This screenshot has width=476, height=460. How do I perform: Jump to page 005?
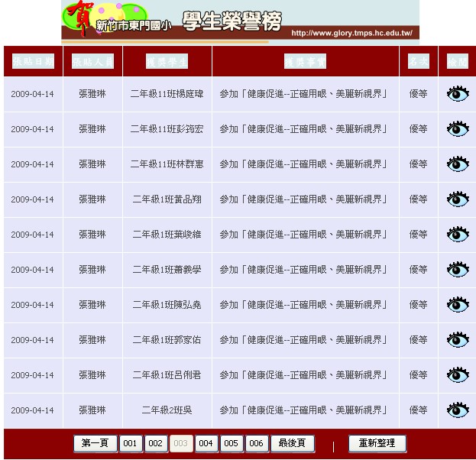[x=232, y=443]
